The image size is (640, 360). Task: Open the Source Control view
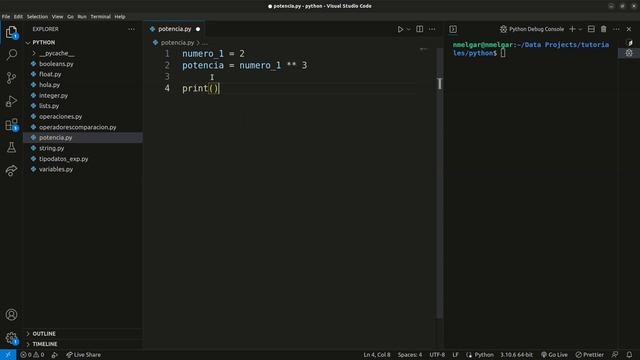[11, 78]
